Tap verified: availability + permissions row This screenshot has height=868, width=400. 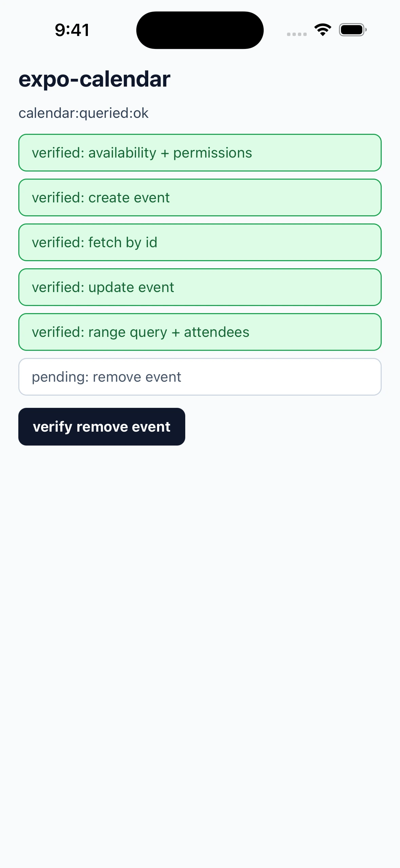pos(200,153)
